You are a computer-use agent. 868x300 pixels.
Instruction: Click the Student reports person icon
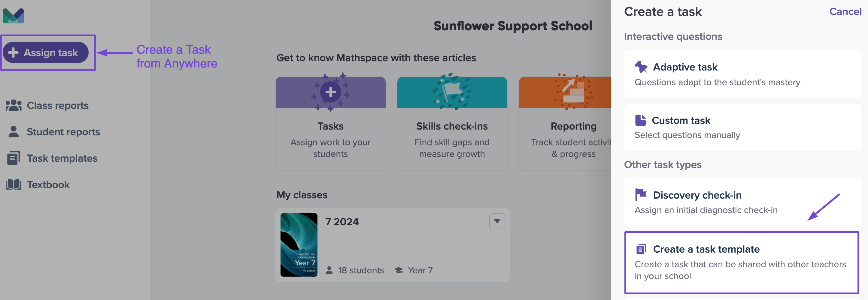[14, 132]
